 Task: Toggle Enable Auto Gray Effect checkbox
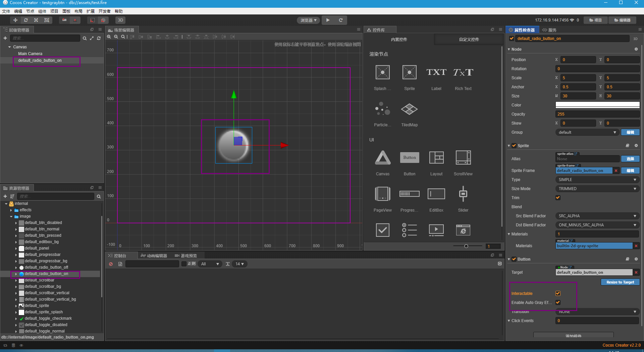[x=558, y=302]
